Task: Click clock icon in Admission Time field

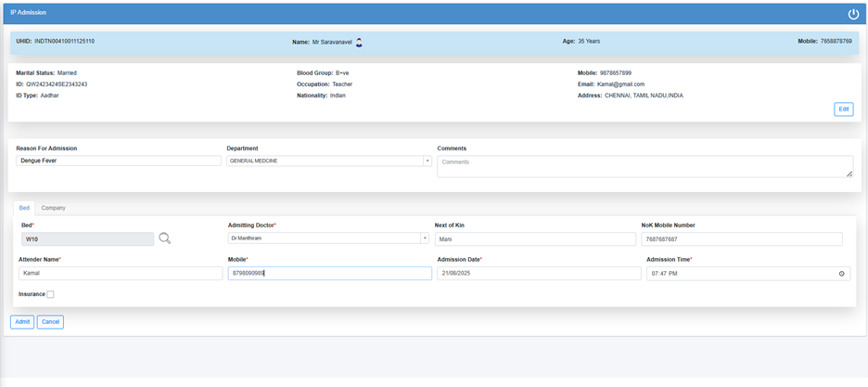Action: point(841,274)
